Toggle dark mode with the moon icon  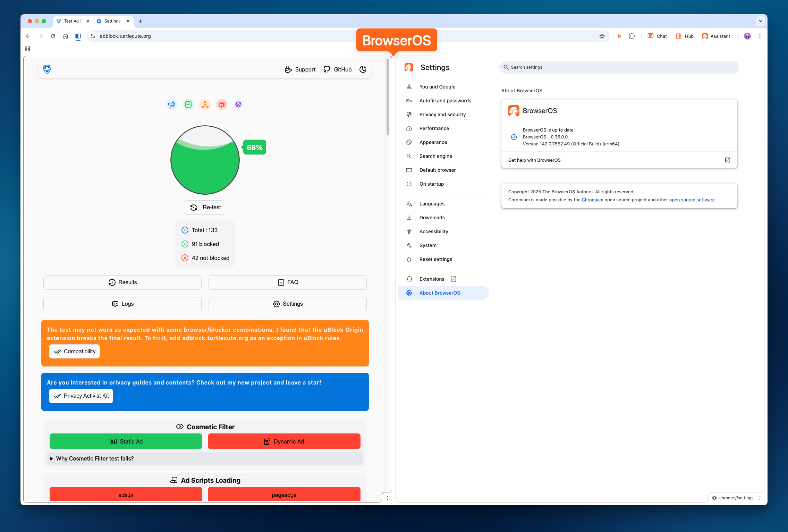coord(363,69)
